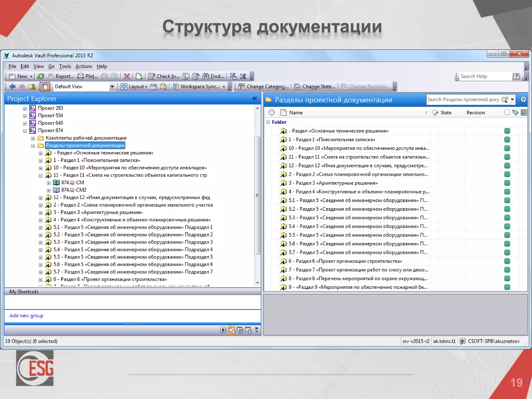Click the red X delete icon
The height and width of the screenshot is (399, 532).
click(127, 76)
